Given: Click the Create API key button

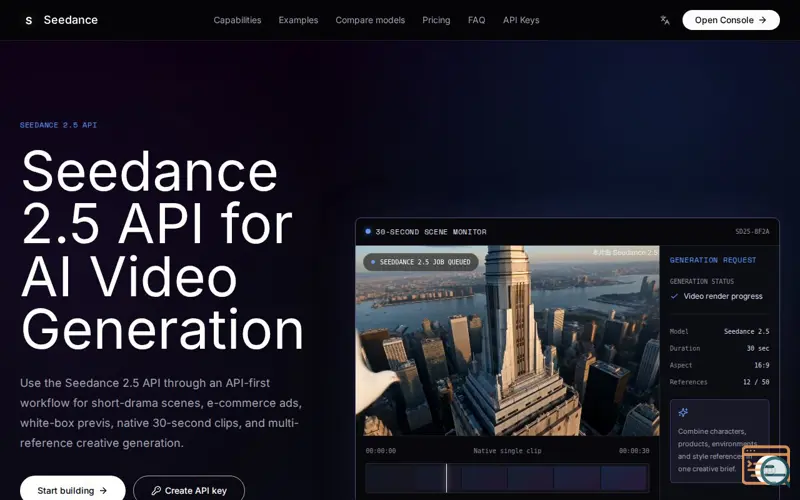Looking at the screenshot, I should point(189,489).
